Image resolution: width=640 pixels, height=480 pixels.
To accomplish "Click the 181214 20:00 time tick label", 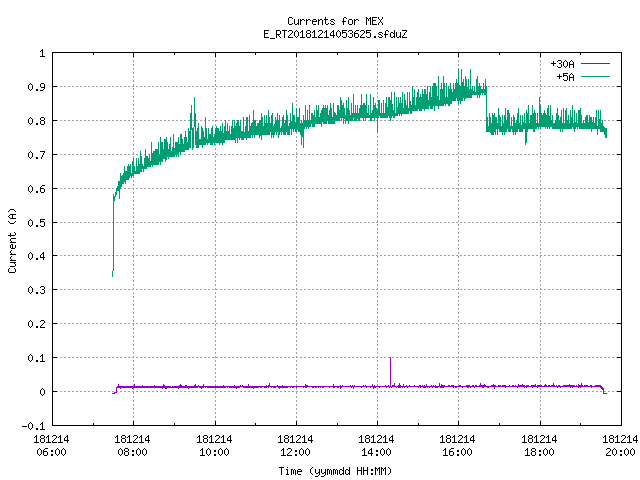I will click(x=620, y=445).
